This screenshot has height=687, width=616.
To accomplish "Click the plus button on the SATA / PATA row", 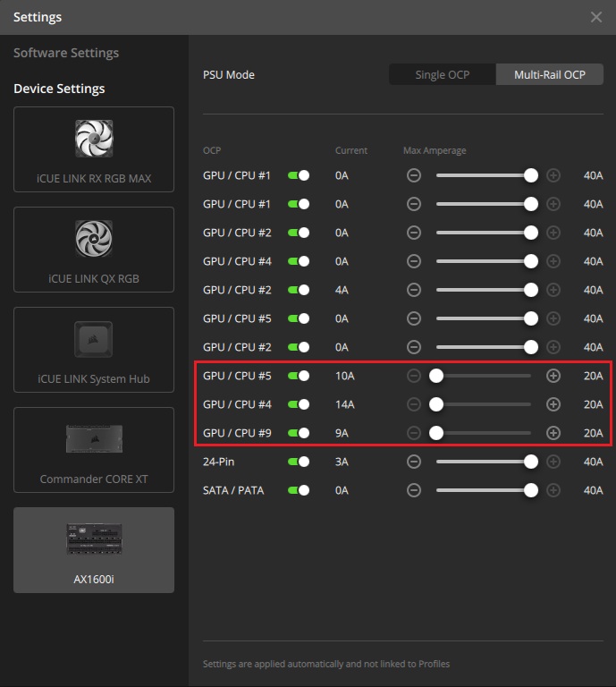I will coord(553,490).
